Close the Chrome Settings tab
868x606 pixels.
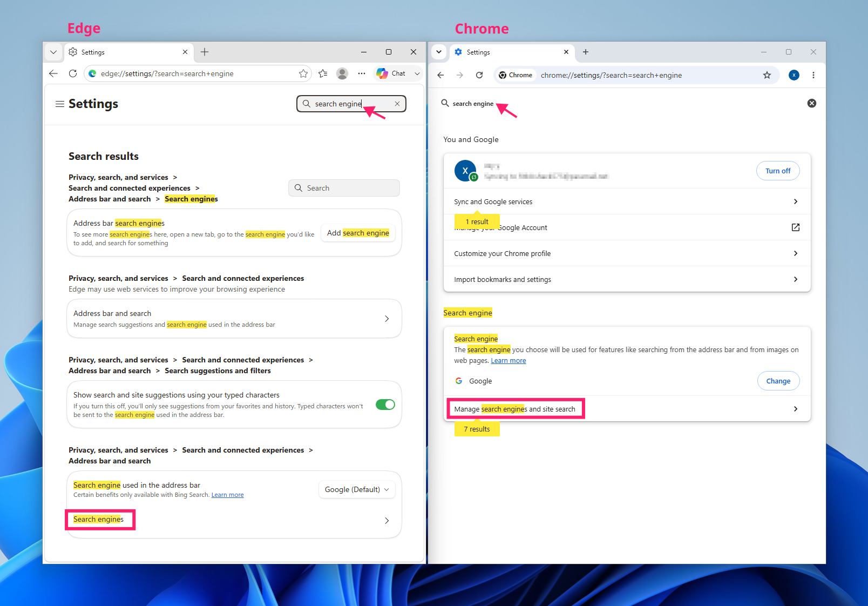pos(566,52)
